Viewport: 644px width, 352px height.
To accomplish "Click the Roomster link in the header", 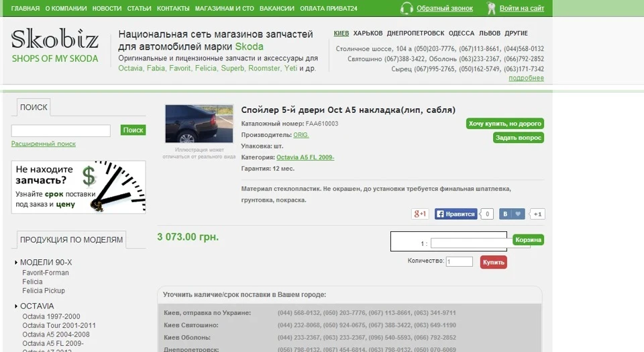I will click(264, 69).
